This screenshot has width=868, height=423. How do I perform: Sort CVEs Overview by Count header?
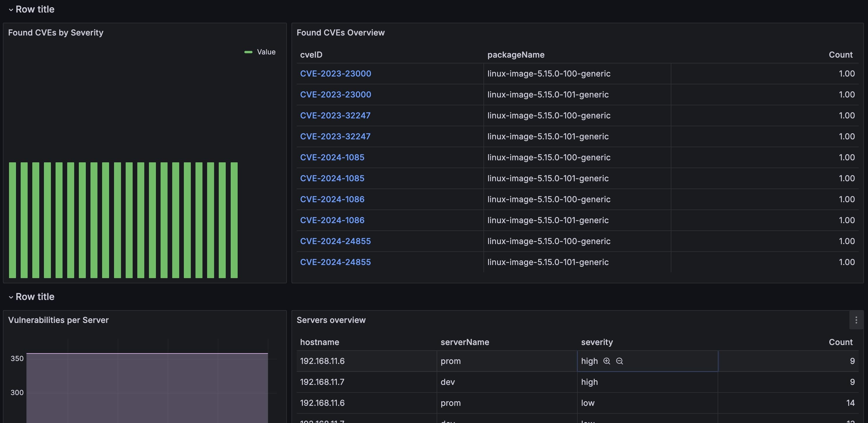840,55
